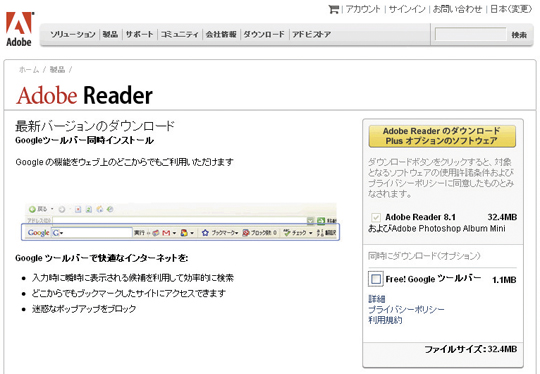The width and height of the screenshot is (540, 374).
Task: Open コミュニティ menu
Action: [x=179, y=34]
